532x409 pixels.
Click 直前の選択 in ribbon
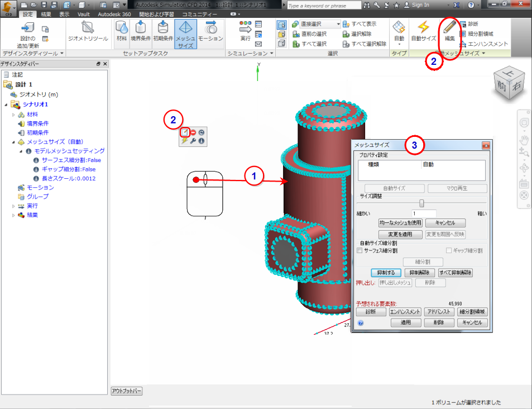pos(310,34)
